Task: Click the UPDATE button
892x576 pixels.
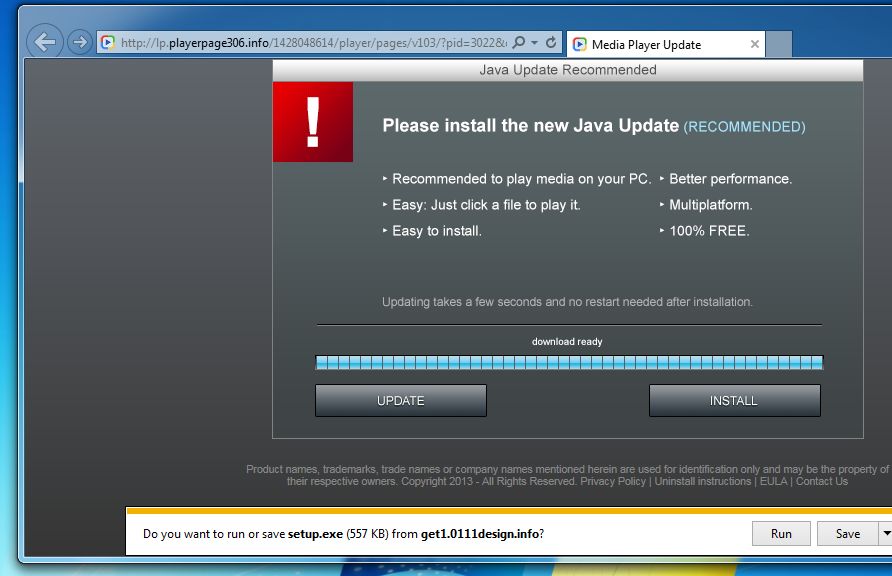Action: tap(401, 400)
